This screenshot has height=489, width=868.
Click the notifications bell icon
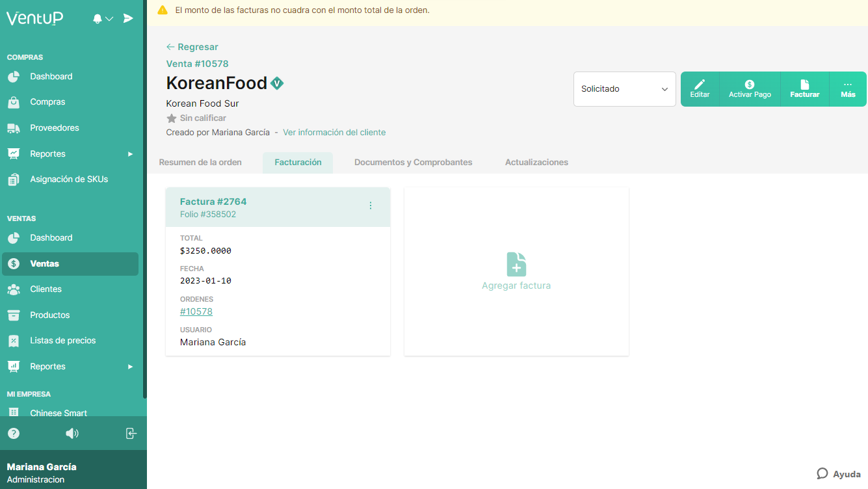pos(98,19)
